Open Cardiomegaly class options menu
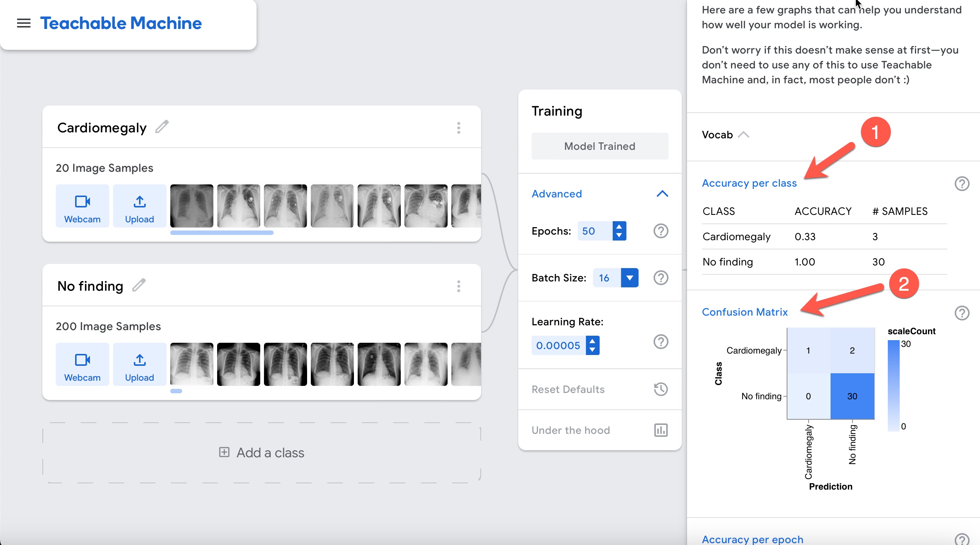980x545 pixels. coord(458,128)
